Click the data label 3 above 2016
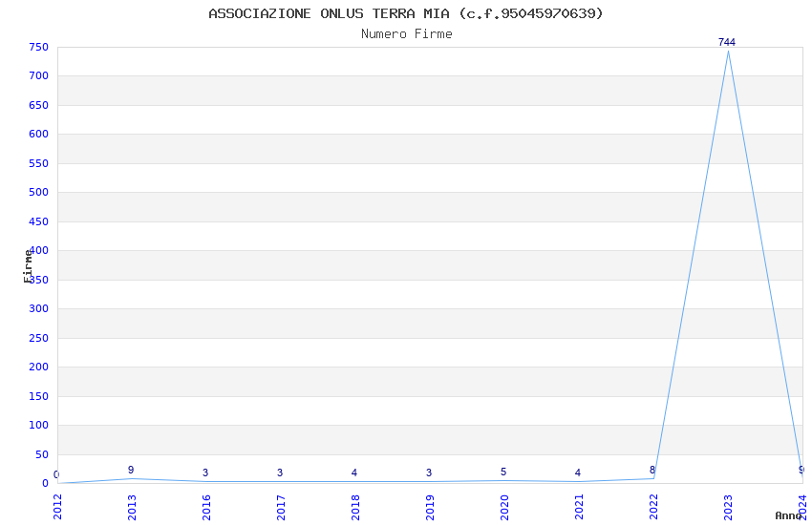 (x=205, y=472)
